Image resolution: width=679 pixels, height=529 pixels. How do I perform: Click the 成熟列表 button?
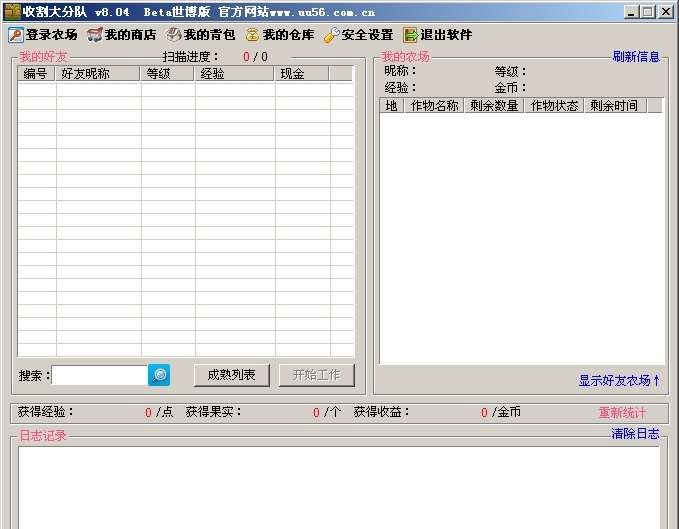(x=232, y=375)
